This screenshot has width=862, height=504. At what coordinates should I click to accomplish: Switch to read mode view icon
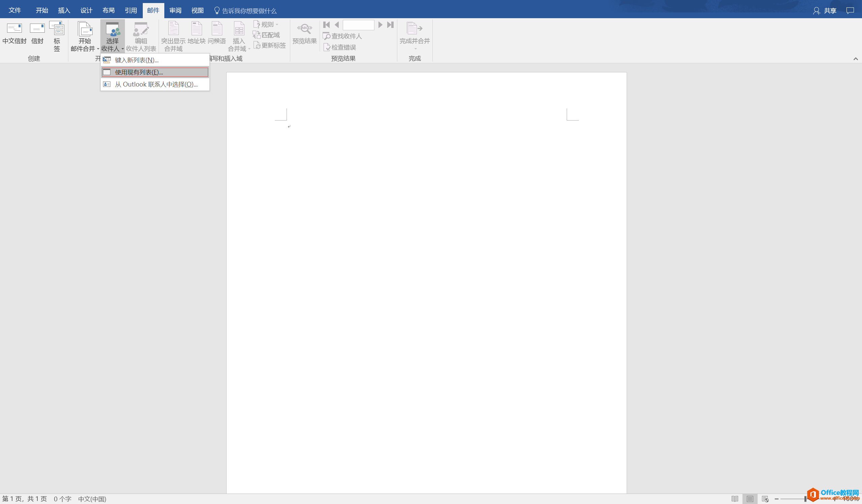(x=734, y=499)
